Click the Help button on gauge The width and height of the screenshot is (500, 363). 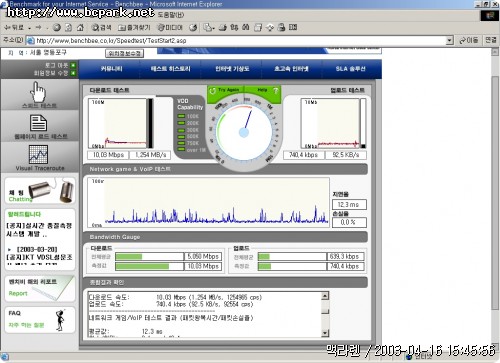click(263, 90)
